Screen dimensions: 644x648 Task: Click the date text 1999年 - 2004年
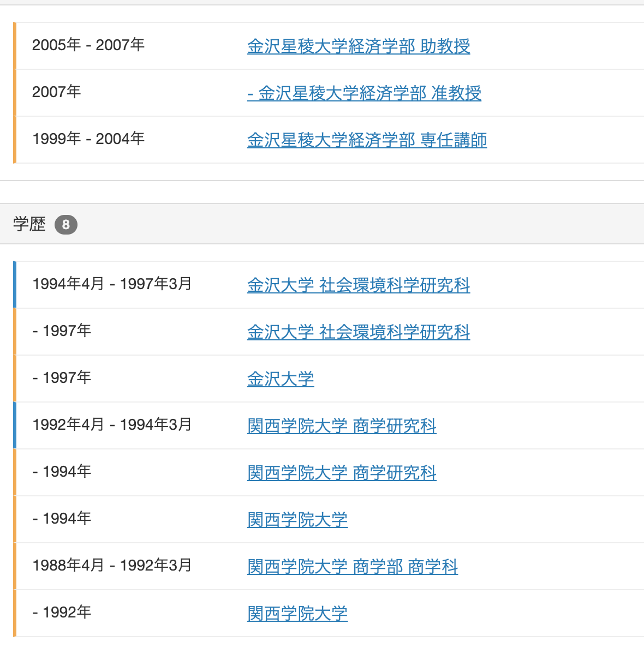click(x=88, y=139)
